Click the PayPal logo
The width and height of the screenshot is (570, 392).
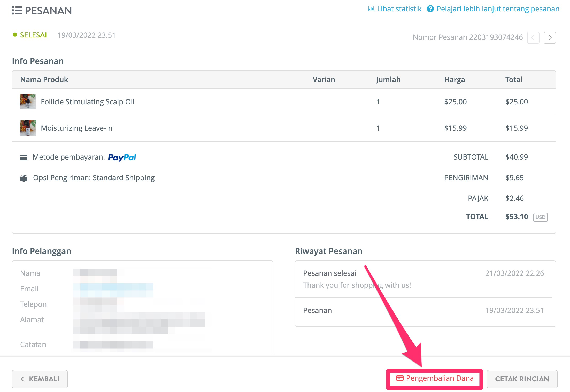click(122, 158)
